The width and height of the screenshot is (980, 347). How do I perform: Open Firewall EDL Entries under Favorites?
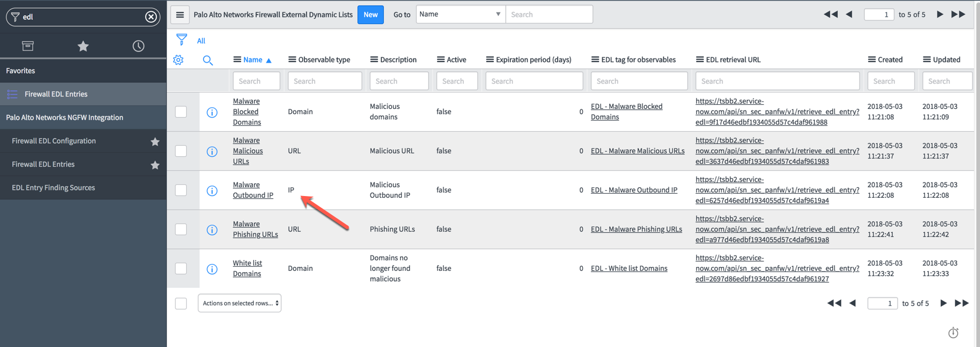[83, 94]
